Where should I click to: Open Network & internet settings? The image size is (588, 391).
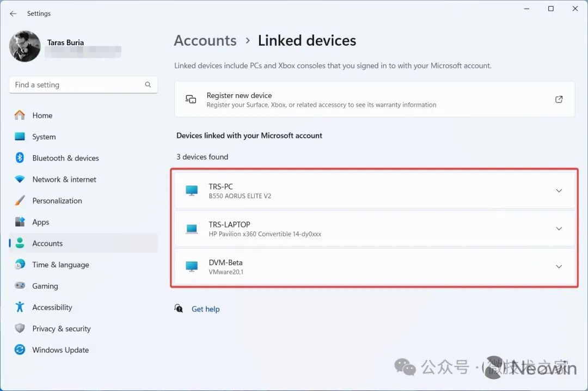point(83,179)
